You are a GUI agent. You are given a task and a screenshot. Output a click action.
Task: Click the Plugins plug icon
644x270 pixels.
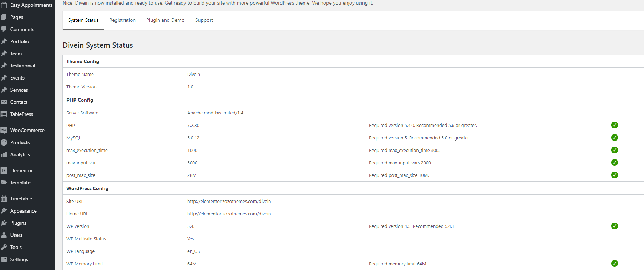pyautogui.click(x=4, y=223)
